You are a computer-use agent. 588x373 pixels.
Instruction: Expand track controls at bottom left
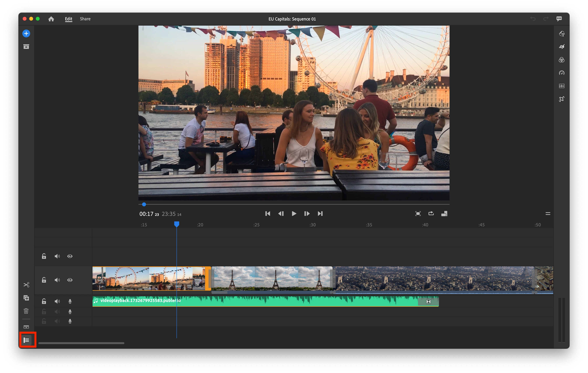pos(26,340)
